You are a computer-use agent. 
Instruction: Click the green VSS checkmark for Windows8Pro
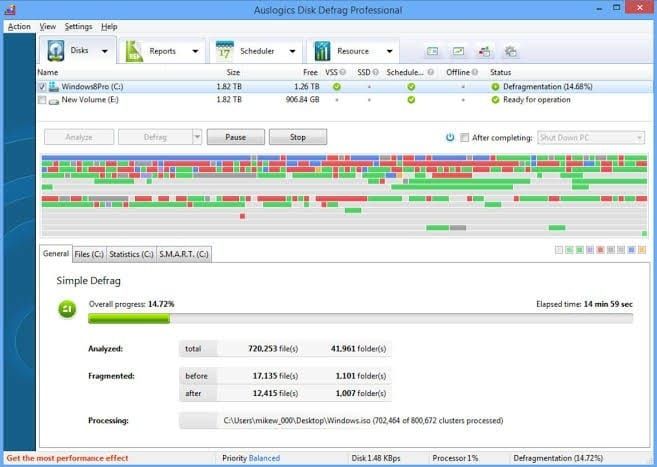point(336,87)
